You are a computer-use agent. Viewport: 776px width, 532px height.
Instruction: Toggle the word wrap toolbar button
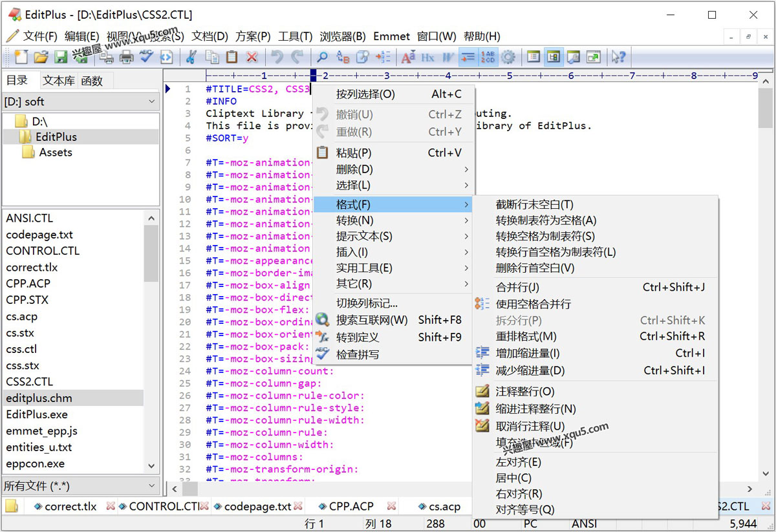[x=468, y=57]
